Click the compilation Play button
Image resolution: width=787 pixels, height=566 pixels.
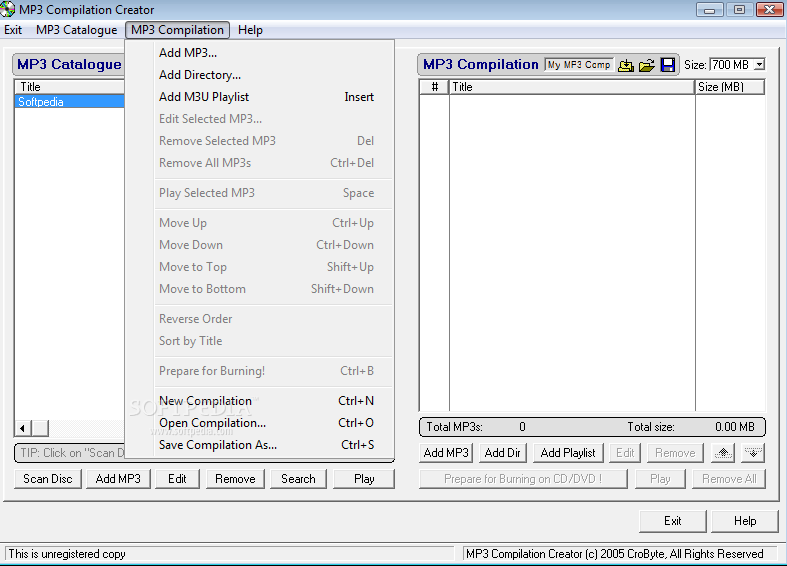[661, 479]
